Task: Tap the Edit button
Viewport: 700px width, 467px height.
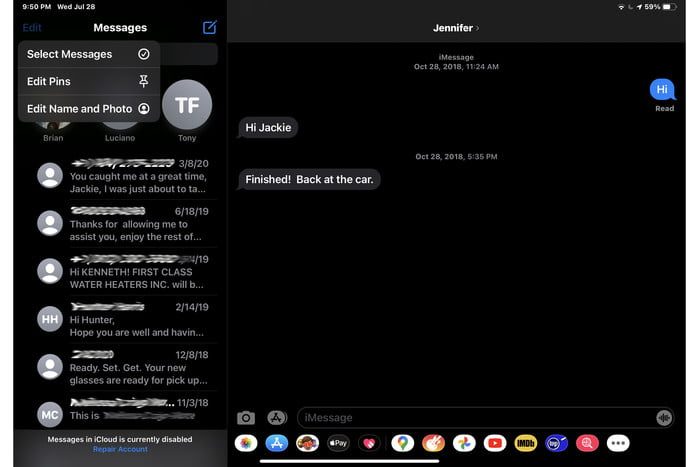Action: (x=32, y=28)
